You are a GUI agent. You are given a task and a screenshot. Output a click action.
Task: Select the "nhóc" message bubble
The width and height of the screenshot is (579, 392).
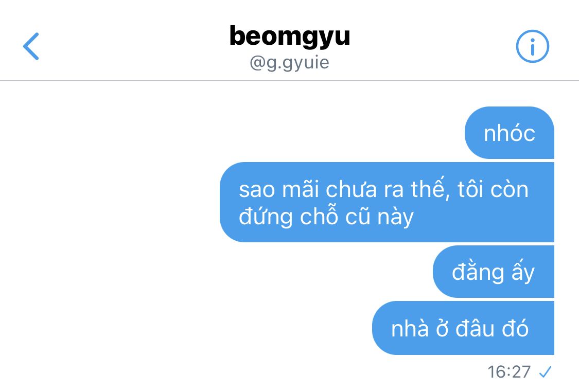click(509, 133)
